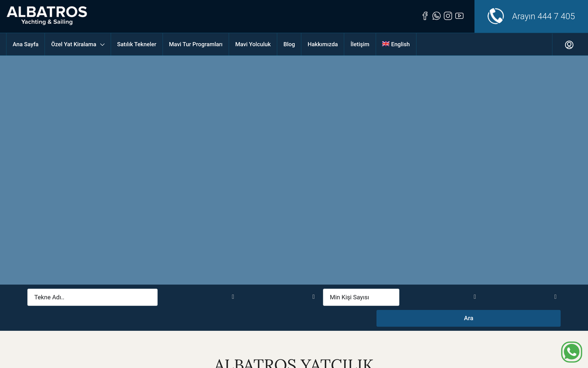Open the Albatros Facebook page icon

point(425,16)
